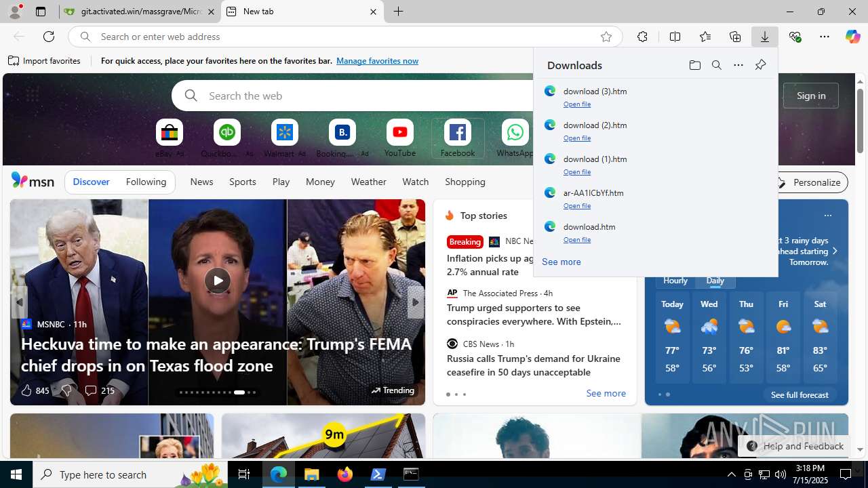Open the YouTube quick link tile

pos(400,138)
